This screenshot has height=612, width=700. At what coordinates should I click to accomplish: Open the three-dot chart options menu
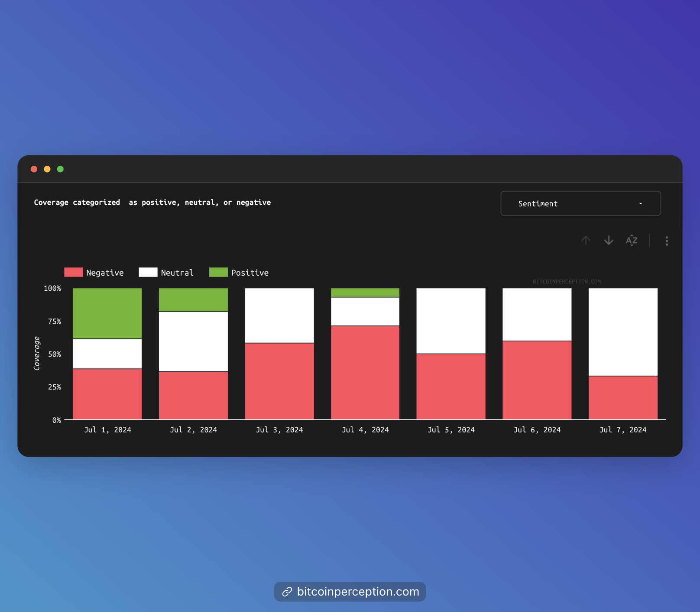coord(667,241)
